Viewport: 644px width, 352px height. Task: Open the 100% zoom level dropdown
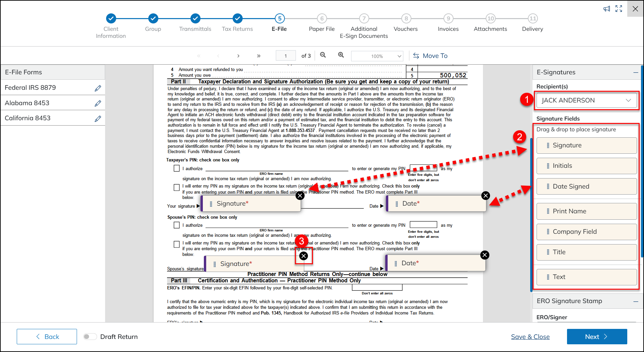coord(377,56)
